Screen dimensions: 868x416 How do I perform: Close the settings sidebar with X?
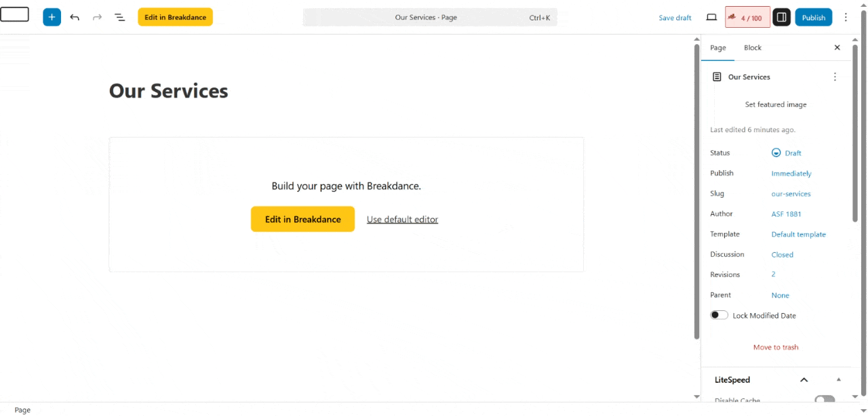pos(837,47)
